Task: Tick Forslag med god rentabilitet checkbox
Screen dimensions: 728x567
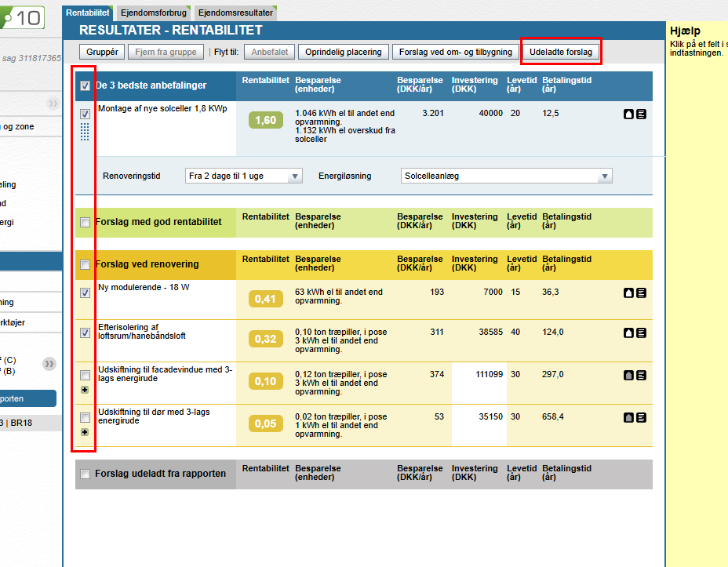Action: 85,222
